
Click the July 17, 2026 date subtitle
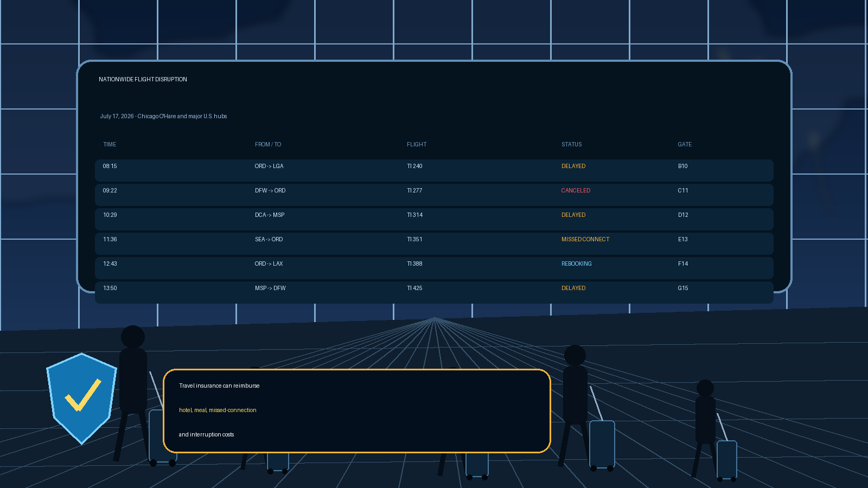(163, 117)
